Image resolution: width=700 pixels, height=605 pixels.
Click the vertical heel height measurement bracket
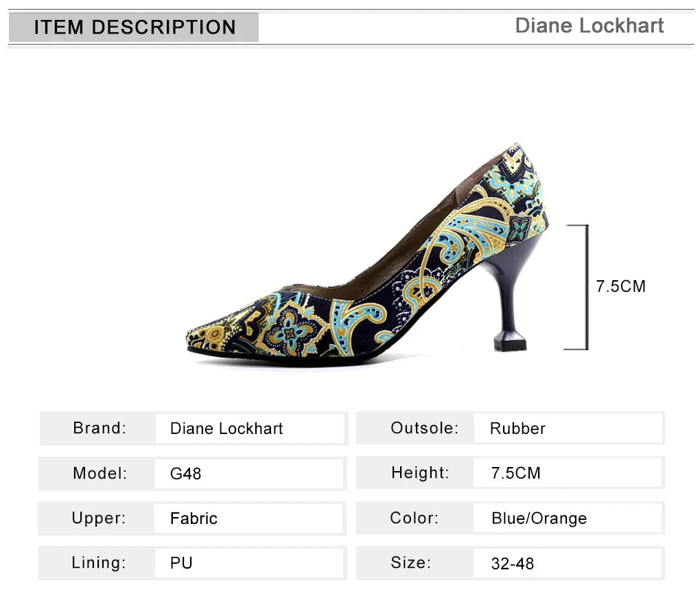pyautogui.click(x=585, y=286)
